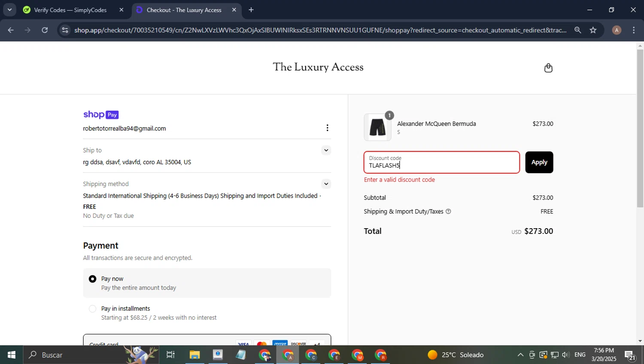This screenshot has width=644, height=364.
Task: Click the Alexander McQueen Bermuda product thumbnail
Action: tap(378, 127)
